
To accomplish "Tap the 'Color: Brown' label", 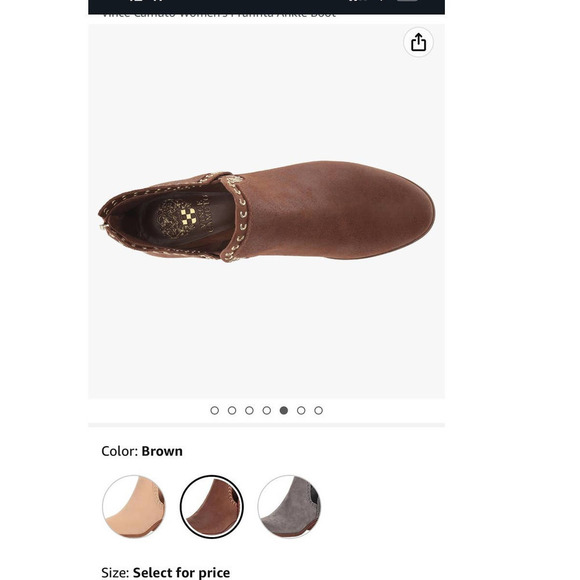I will click(x=142, y=451).
